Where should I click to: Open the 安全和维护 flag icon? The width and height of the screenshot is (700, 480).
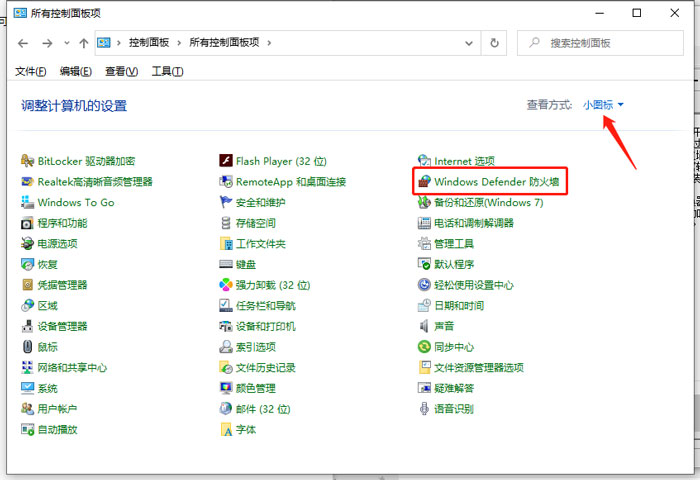pyautogui.click(x=226, y=202)
